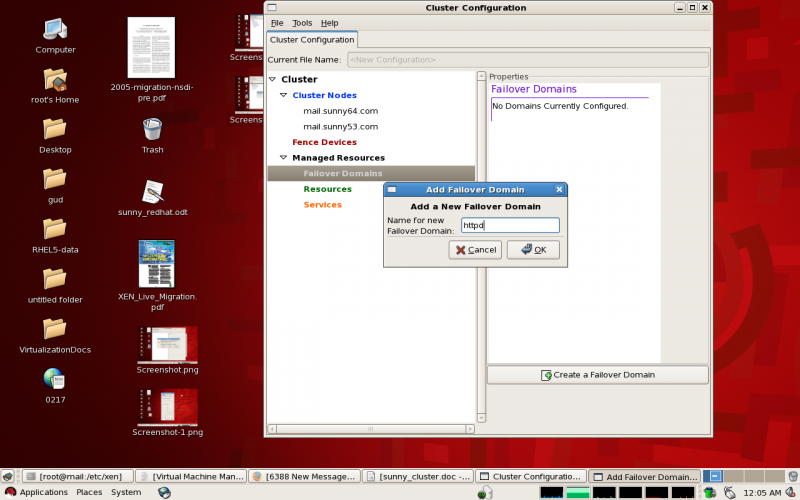Open the Places menu in panel

pos(89,492)
